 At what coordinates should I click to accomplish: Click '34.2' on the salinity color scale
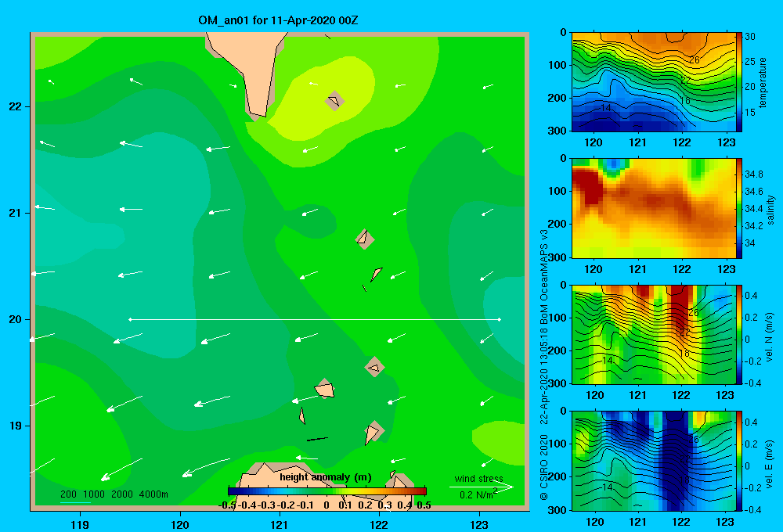(753, 225)
